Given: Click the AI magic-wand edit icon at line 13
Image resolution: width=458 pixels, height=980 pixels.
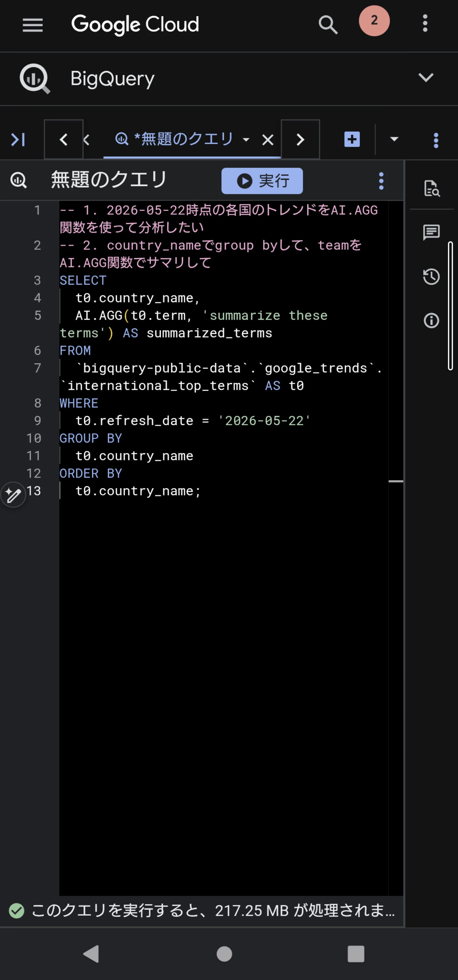Looking at the screenshot, I should (x=13, y=495).
